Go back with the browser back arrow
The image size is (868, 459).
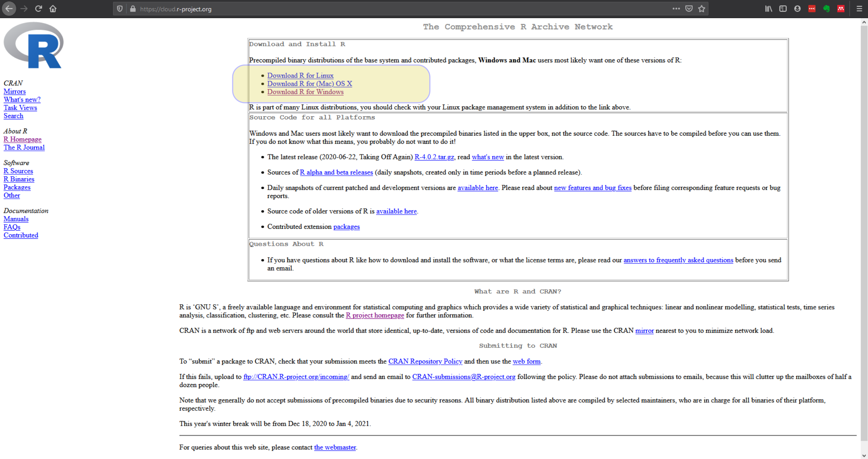[9, 8]
